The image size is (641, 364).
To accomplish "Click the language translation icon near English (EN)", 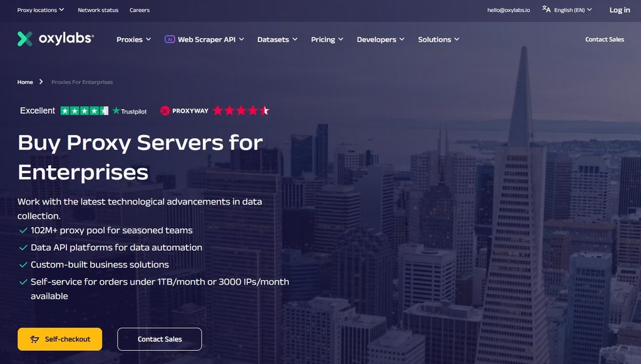I will click(x=546, y=9).
